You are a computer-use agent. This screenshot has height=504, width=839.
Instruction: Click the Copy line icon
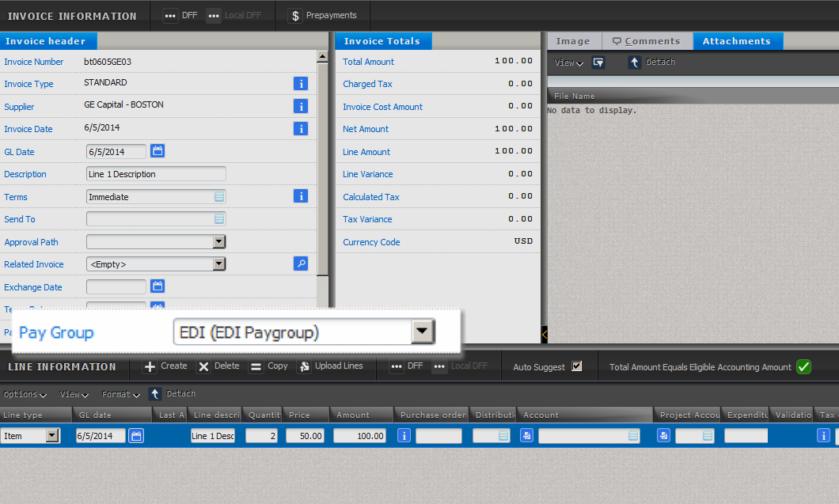tap(256, 366)
